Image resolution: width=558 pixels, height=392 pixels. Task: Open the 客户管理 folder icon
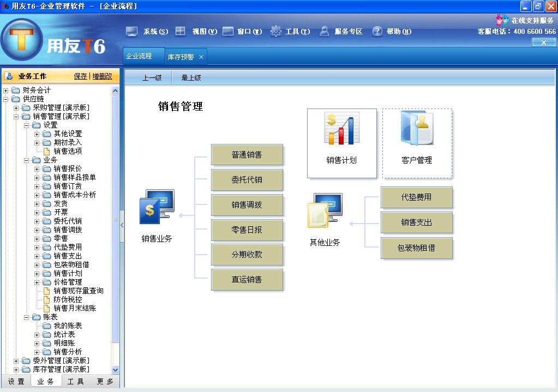tap(417, 129)
